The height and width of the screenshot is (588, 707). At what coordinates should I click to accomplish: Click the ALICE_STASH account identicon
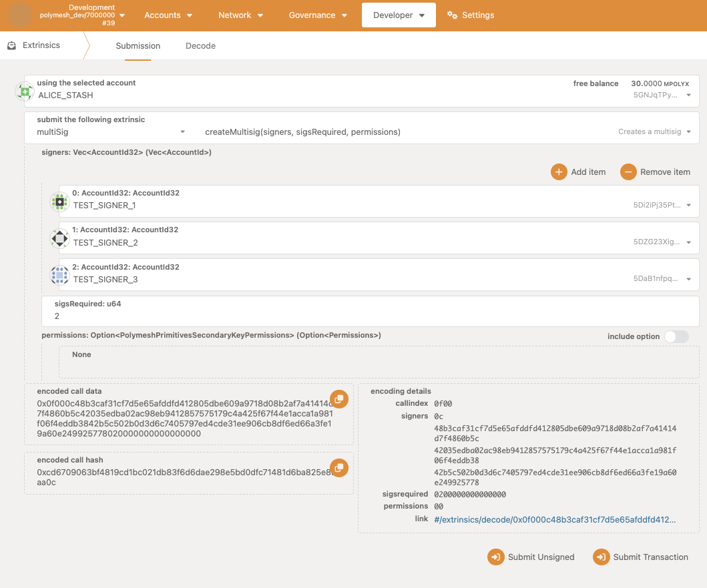tap(25, 91)
